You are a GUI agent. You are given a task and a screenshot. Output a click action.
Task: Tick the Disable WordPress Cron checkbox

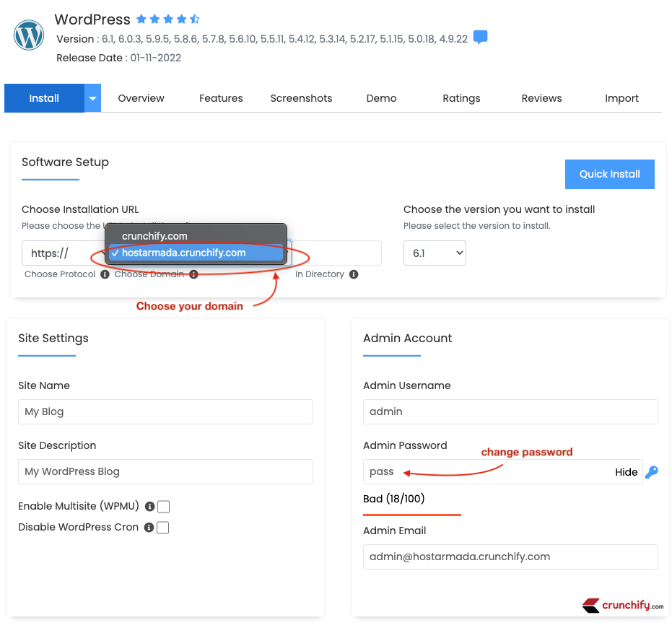coord(163,528)
